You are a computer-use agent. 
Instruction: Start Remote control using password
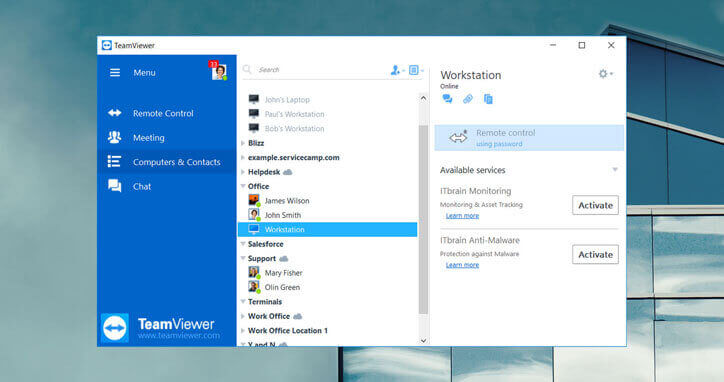coord(529,138)
